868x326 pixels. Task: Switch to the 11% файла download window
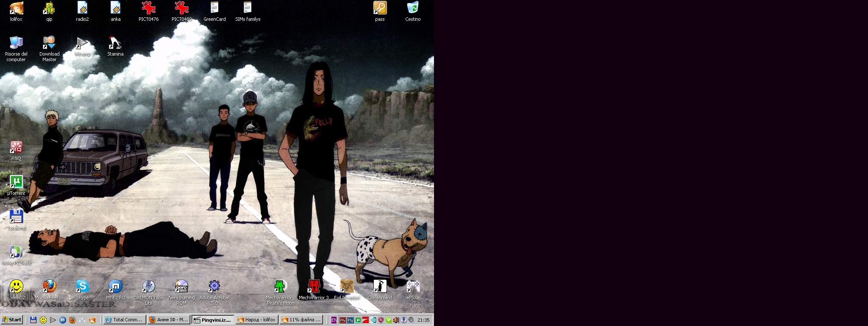[x=300, y=320]
